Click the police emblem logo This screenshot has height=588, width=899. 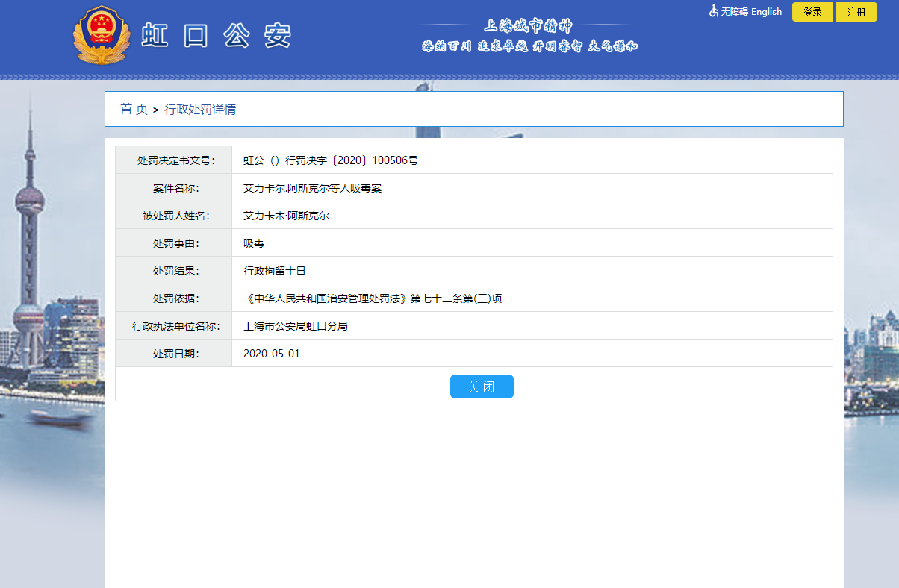pyautogui.click(x=102, y=36)
